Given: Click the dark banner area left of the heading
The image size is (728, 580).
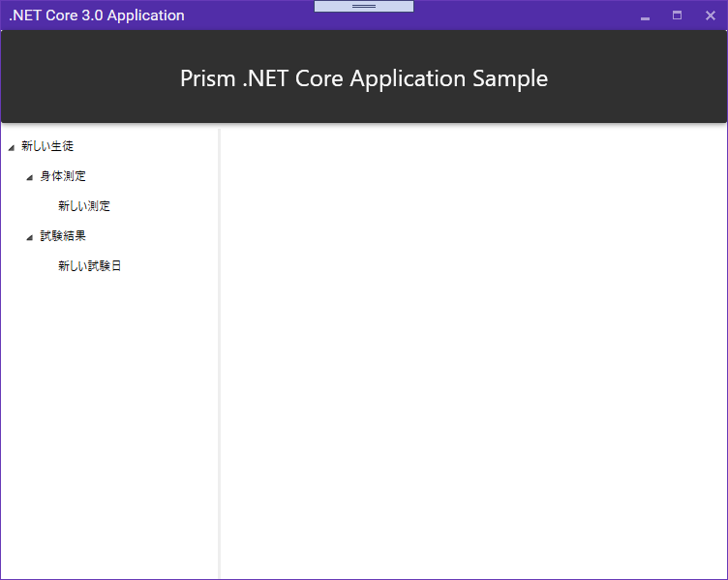Looking at the screenshot, I should click(91, 77).
